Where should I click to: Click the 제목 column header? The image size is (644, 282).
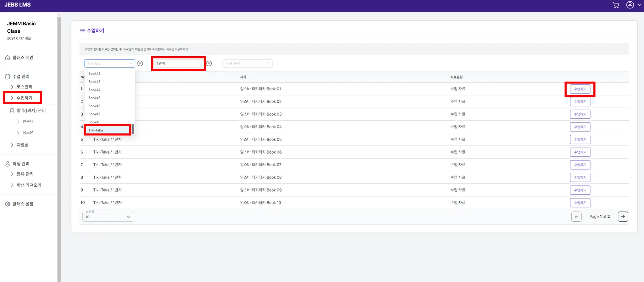point(243,77)
